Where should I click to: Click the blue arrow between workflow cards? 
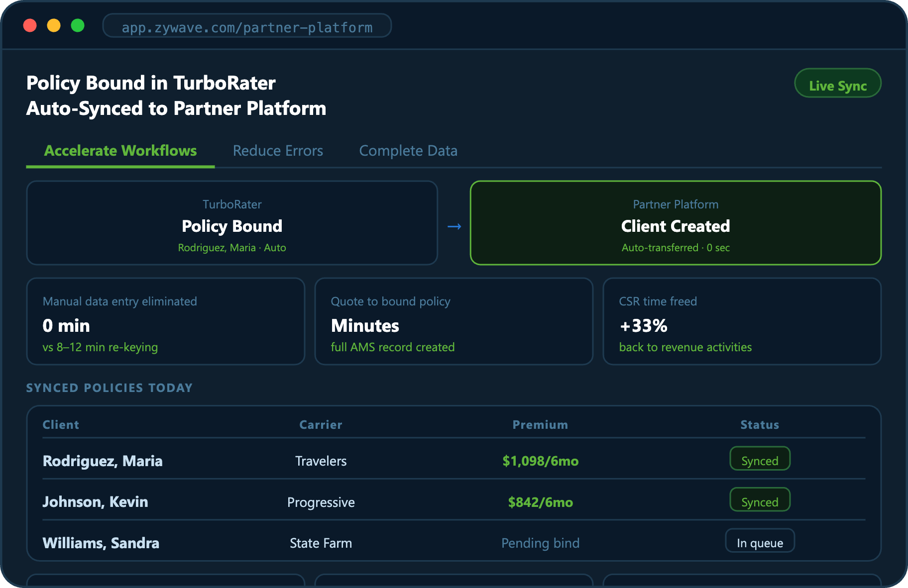(454, 227)
